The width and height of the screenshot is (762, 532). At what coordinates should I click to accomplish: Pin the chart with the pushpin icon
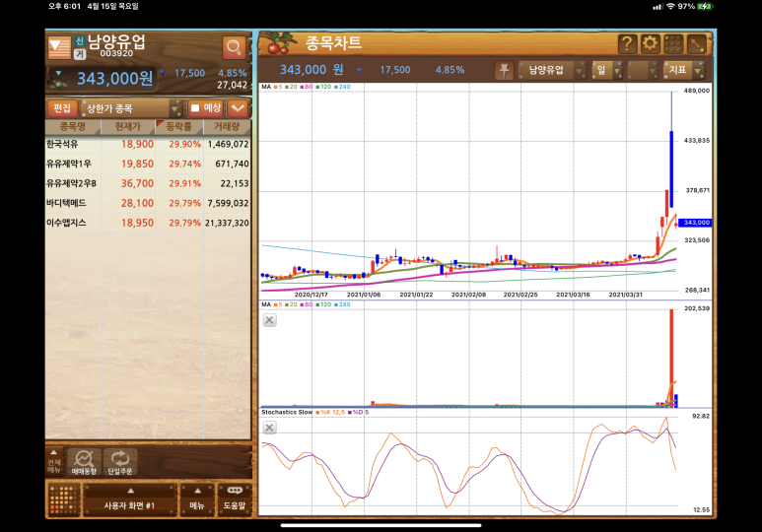504,70
